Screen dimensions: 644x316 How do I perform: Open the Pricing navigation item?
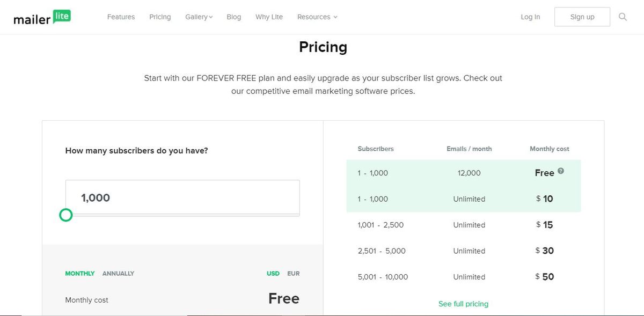pyautogui.click(x=159, y=17)
